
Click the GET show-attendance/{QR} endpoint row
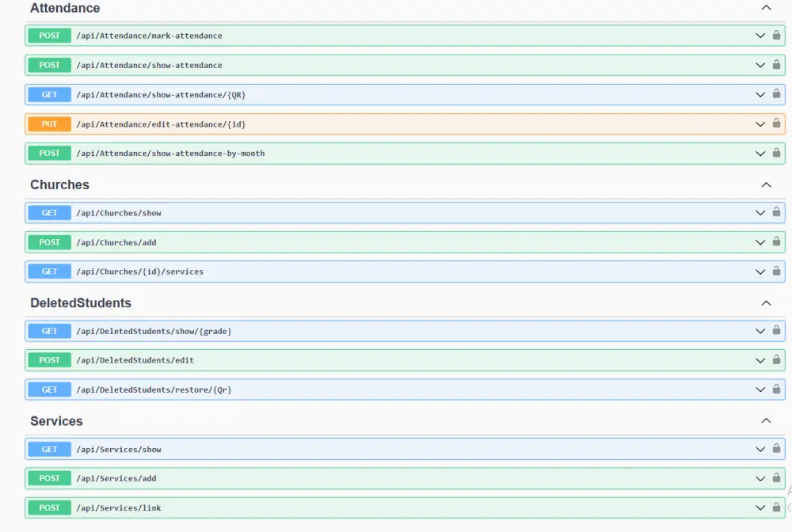(396, 94)
